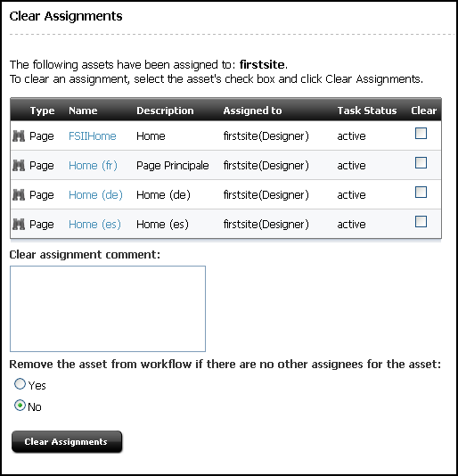The image size is (458, 476).
Task: Click the Type column header
Action: pyautogui.click(x=42, y=111)
